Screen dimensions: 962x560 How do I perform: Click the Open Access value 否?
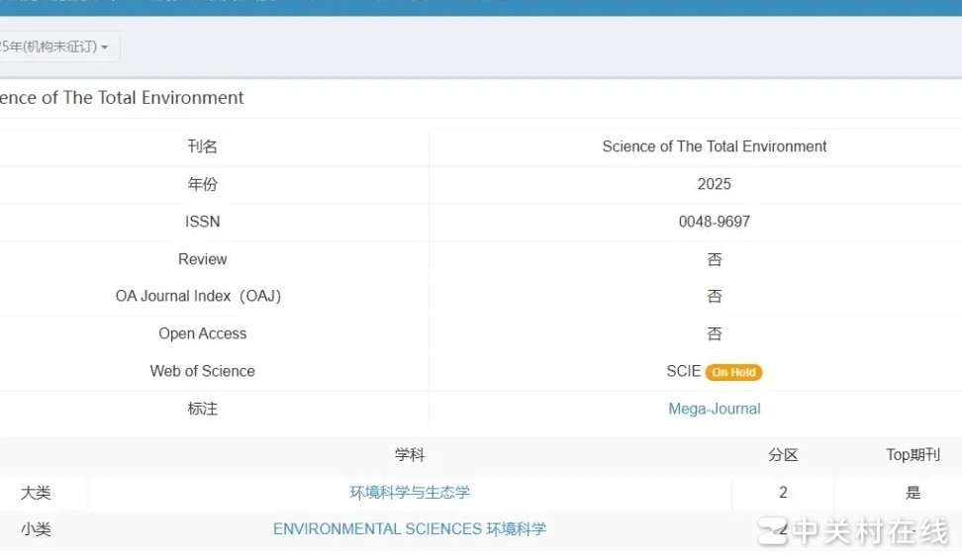tap(715, 334)
